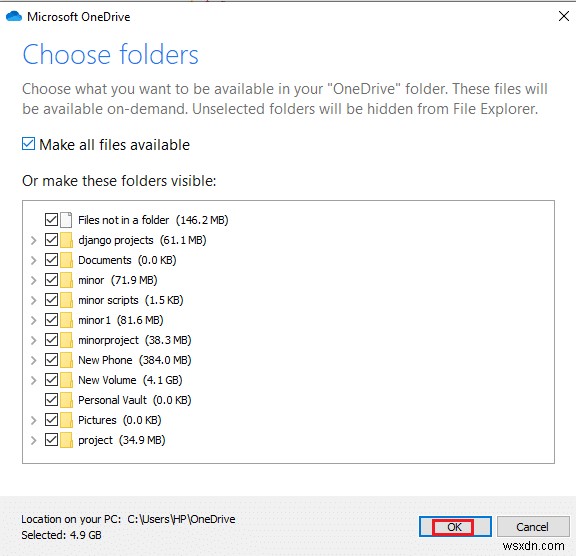Click the Make all files available label
Screen dimensions: 576x556
[x=114, y=145]
